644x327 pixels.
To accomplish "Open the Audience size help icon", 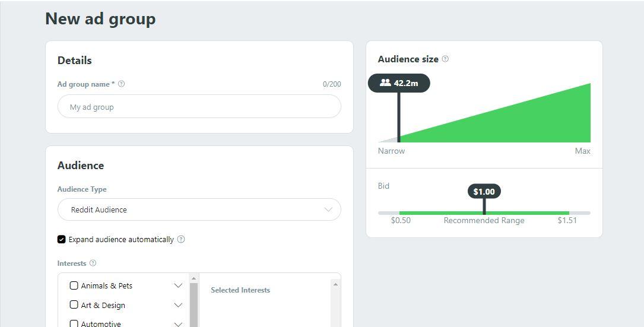I will [x=445, y=59].
